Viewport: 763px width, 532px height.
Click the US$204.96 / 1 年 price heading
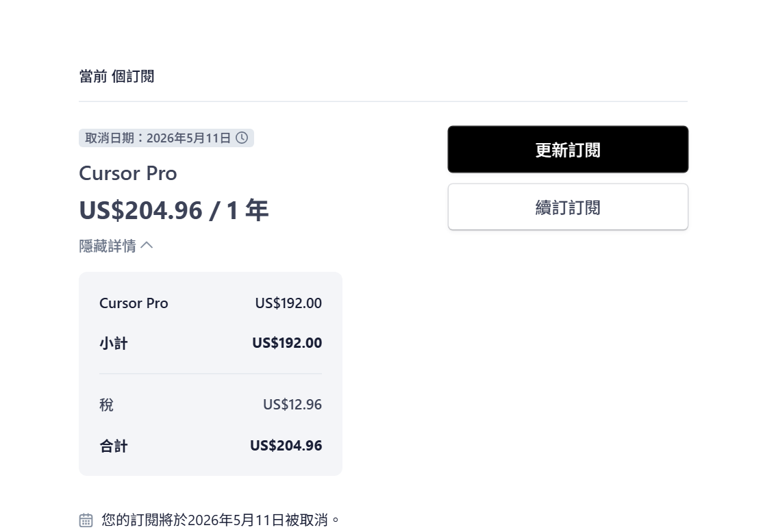pos(174,211)
